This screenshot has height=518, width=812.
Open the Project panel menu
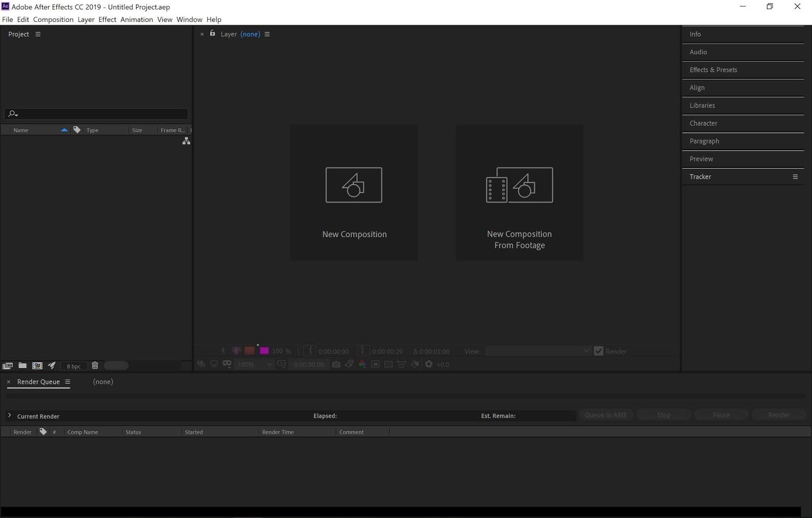click(x=38, y=34)
